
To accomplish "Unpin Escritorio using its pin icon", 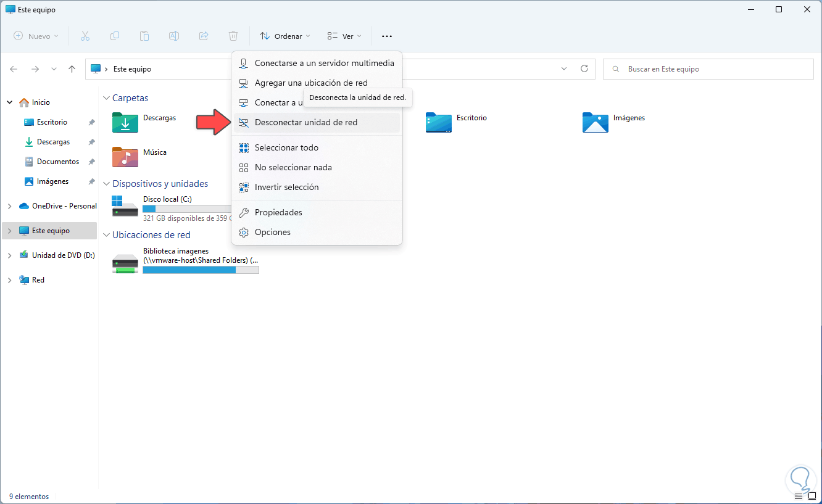I will (91, 122).
